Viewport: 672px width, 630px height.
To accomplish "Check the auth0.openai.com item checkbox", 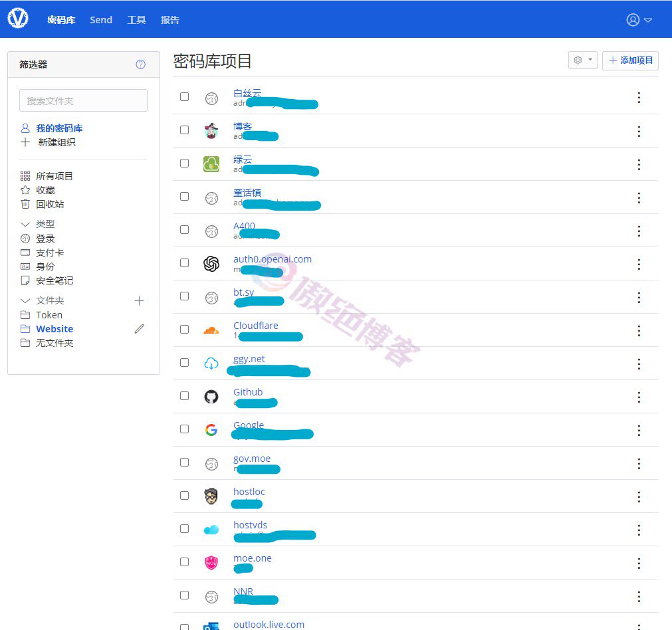I will [x=184, y=262].
